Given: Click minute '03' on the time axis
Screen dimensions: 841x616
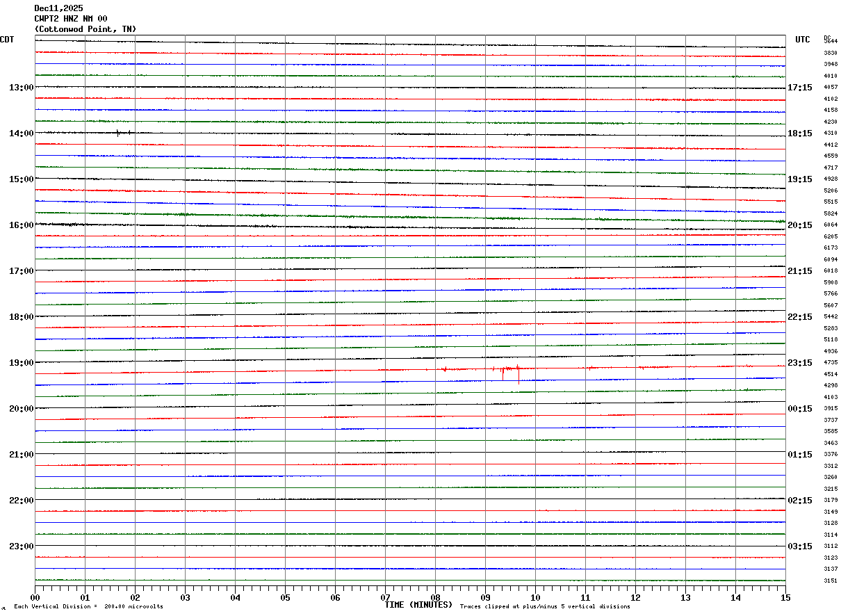Looking at the screenshot, I should click(x=185, y=597).
